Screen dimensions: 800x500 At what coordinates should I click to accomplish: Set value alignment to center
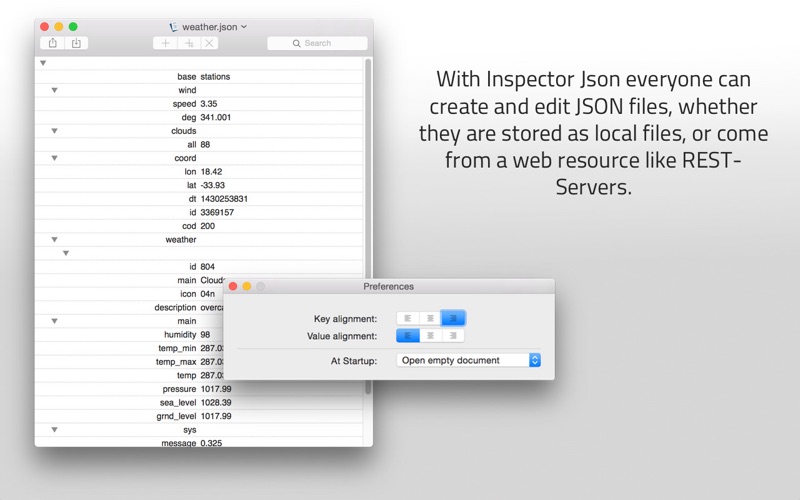click(430, 336)
